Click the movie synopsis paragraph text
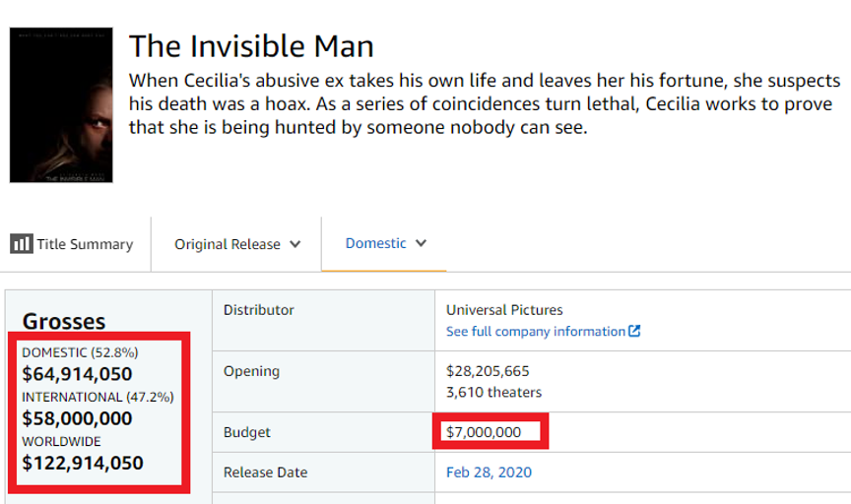This screenshot has height=504, width=851. 483,104
